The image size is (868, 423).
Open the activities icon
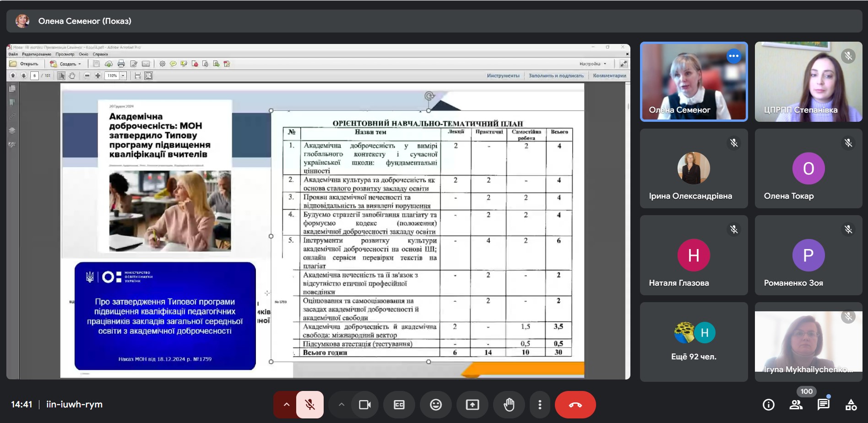pos(851,405)
